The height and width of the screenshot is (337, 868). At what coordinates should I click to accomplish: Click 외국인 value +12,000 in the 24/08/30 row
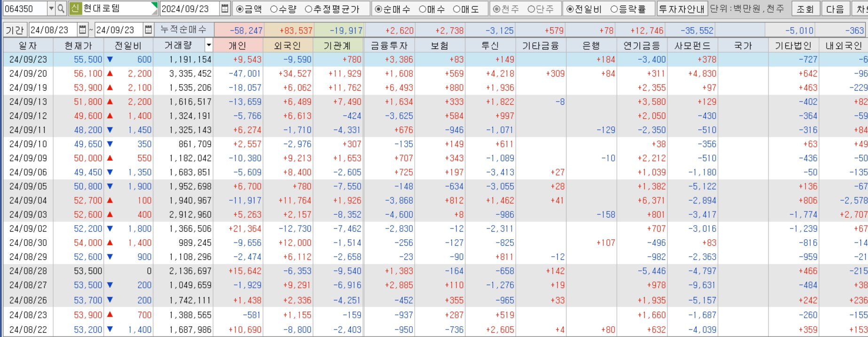[x=295, y=243]
